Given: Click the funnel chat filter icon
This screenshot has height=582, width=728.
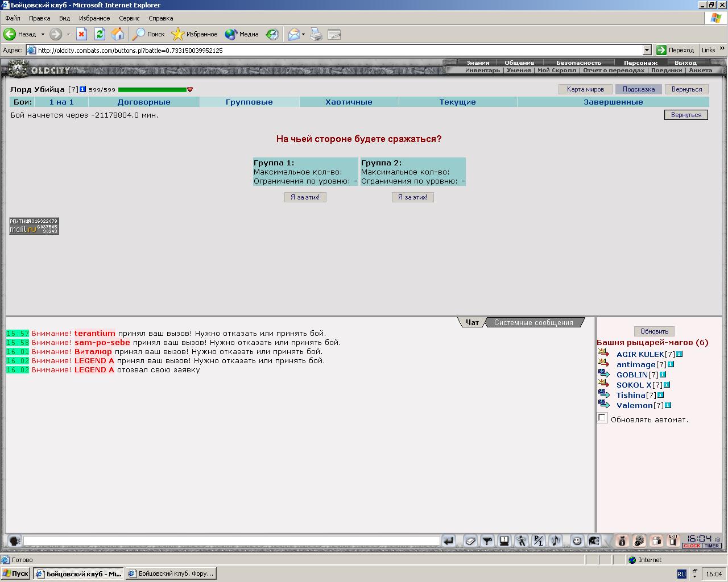Looking at the screenshot, I should (487, 541).
